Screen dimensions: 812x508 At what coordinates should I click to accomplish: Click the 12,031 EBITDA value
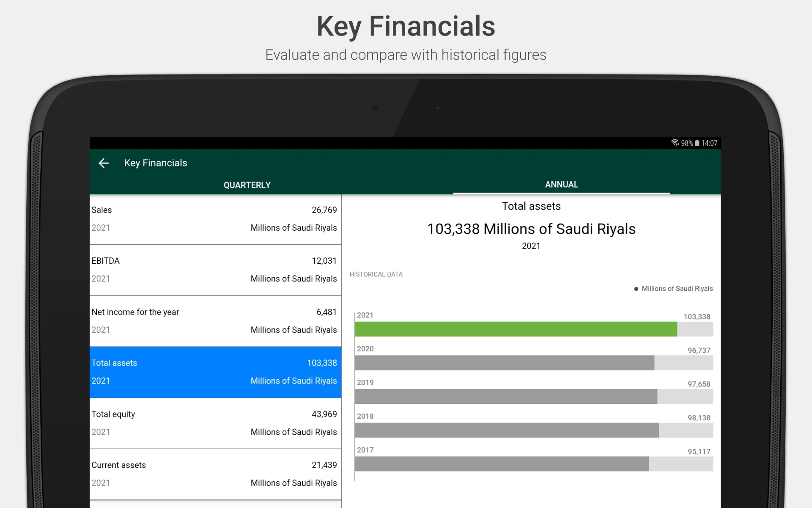click(x=324, y=261)
